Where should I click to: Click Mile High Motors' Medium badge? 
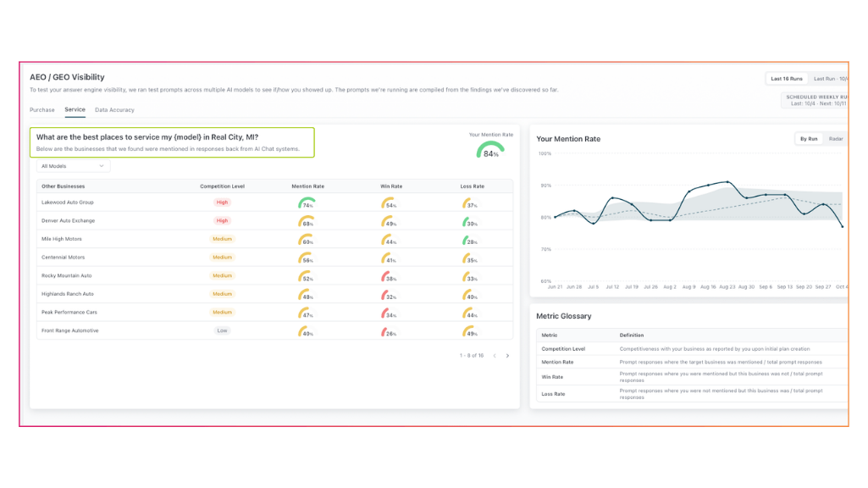222,239
